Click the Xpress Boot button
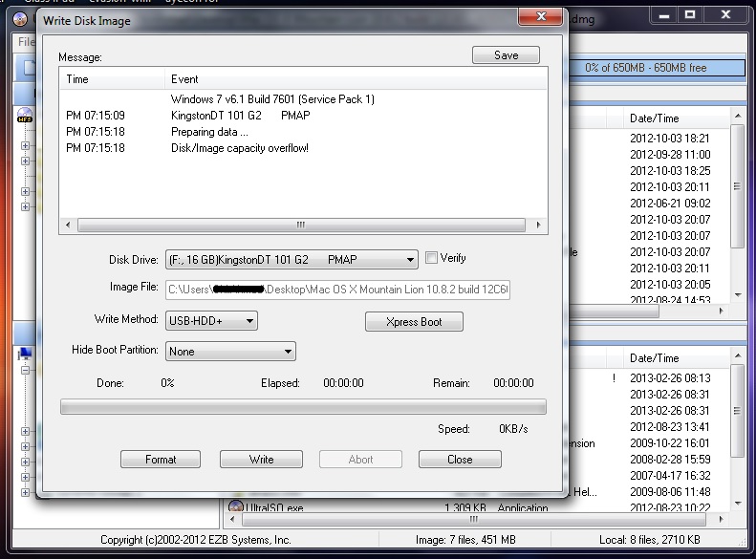The image size is (756, 559). tap(414, 322)
